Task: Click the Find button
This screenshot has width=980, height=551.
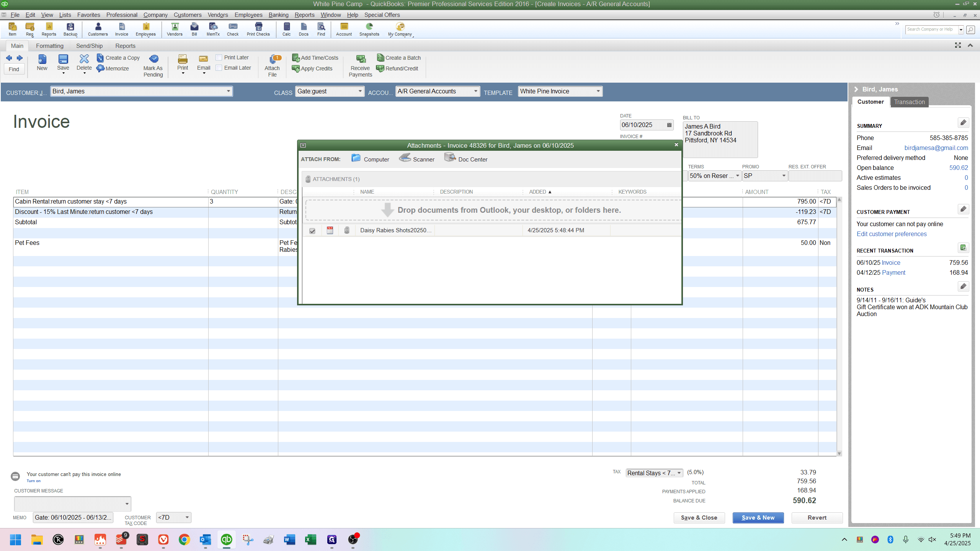Action: tap(14, 69)
